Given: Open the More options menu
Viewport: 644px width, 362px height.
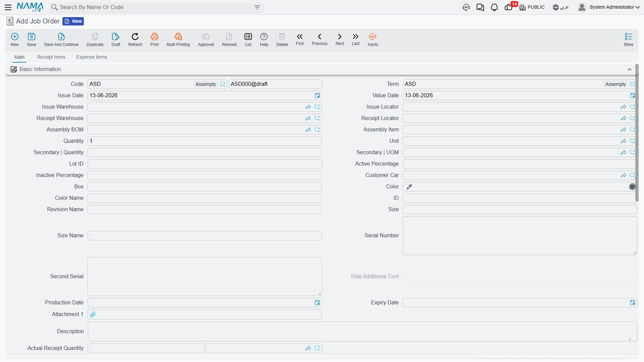Looking at the screenshot, I should (x=629, y=40).
